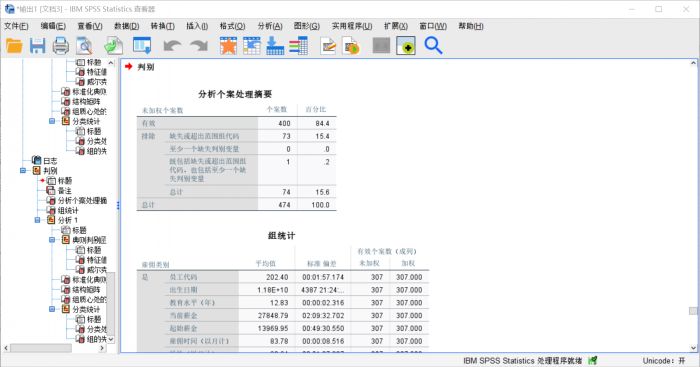Save output with the floppy disk icon

[x=38, y=46]
